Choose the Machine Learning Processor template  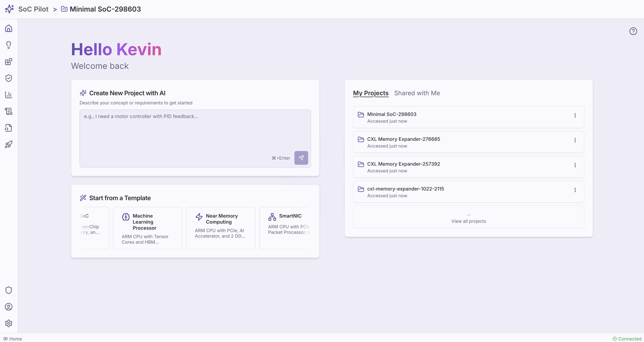tap(147, 228)
